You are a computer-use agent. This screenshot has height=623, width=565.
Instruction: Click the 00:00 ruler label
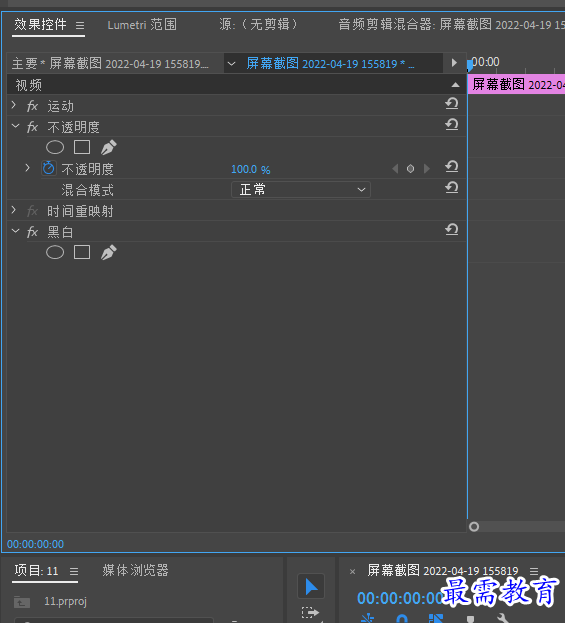click(x=486, y=62)
